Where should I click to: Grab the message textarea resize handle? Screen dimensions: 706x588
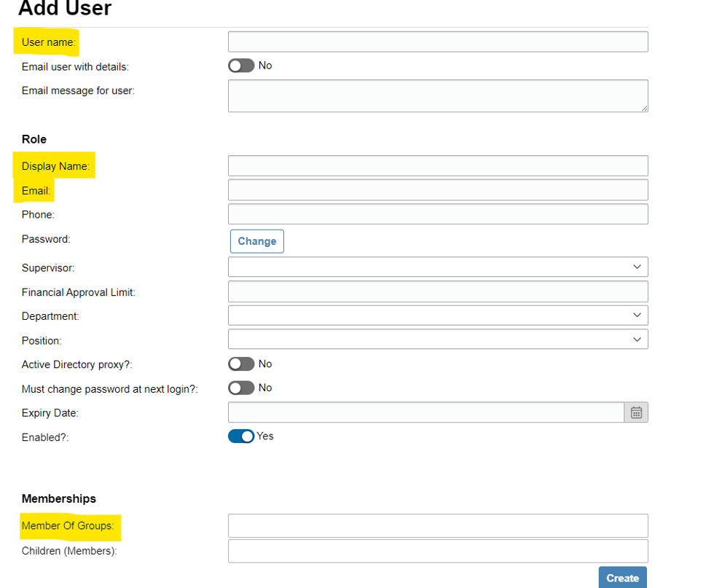pos(644,108)
